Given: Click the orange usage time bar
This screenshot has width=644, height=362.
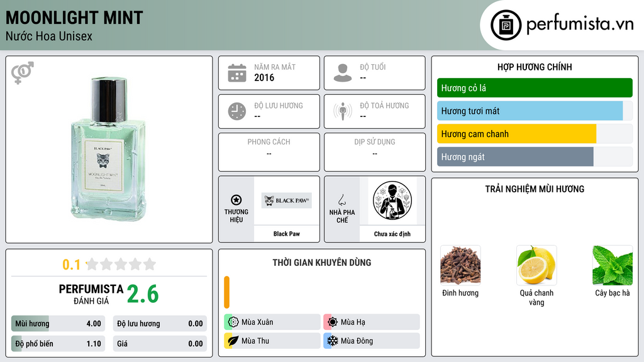Looking at the screenshot, I should point(226,292).
